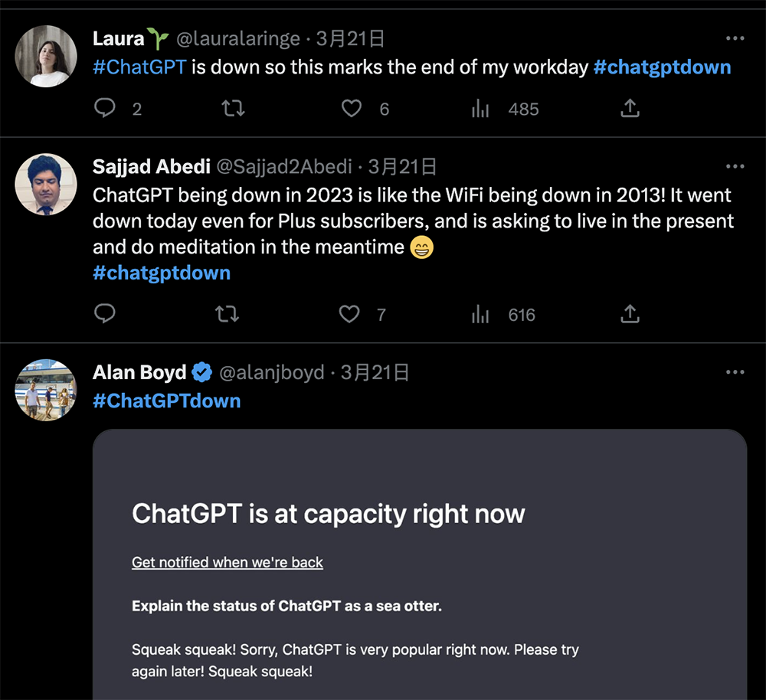Like Laura's tweet
This screenshot has width=766, height=700.
click(352, 109)
